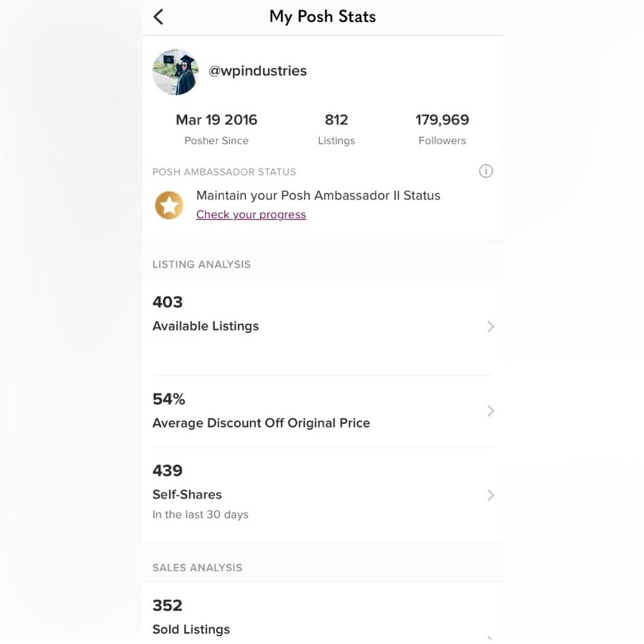The width and height of the screenshot is (644, 644).
Task: Expand Available Listings chevron arrow
Action: tap(491, 327)
